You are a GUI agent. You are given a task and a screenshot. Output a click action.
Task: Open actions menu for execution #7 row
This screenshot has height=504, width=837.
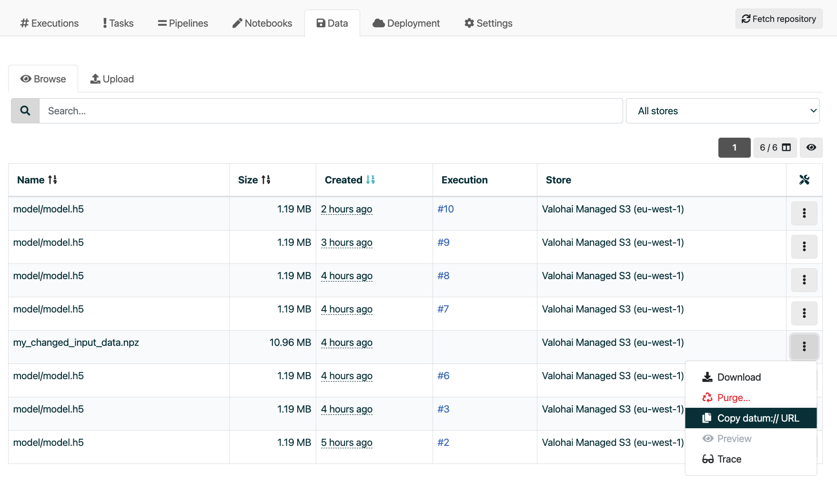804,313
